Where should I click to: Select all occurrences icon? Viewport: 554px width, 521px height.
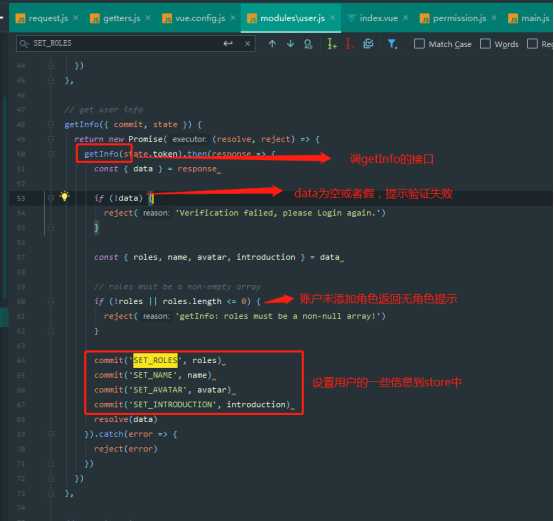368,44
